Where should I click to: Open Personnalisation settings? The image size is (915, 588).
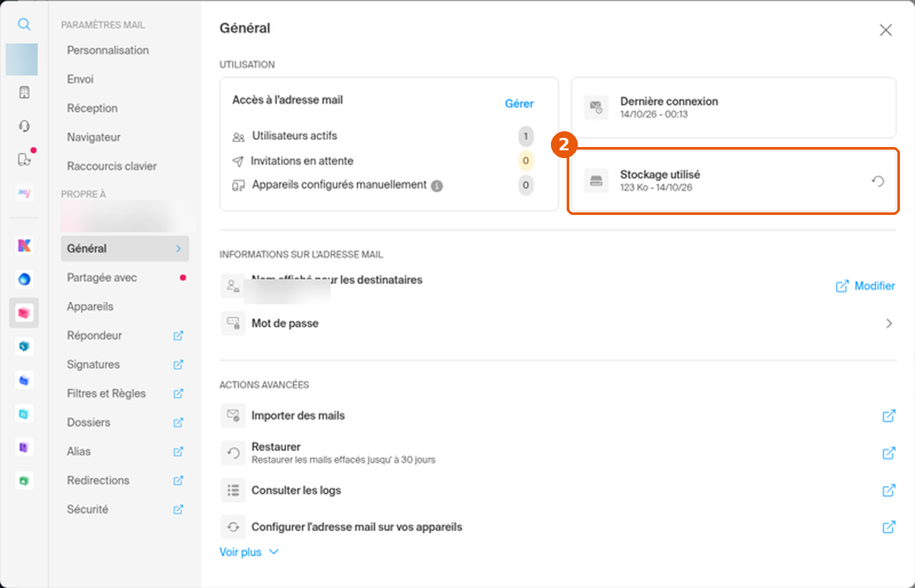coord(108,50)
